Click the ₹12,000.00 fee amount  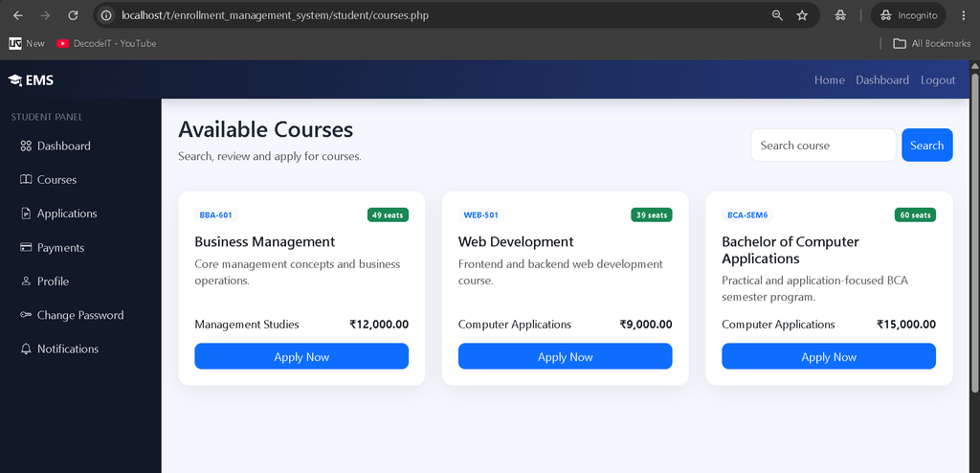click(x=379, y=324)
